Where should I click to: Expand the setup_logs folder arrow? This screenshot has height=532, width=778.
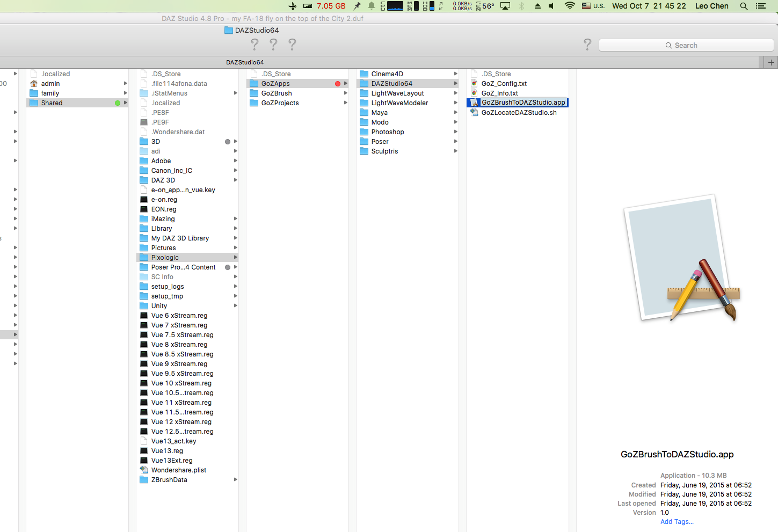[235, 286]
